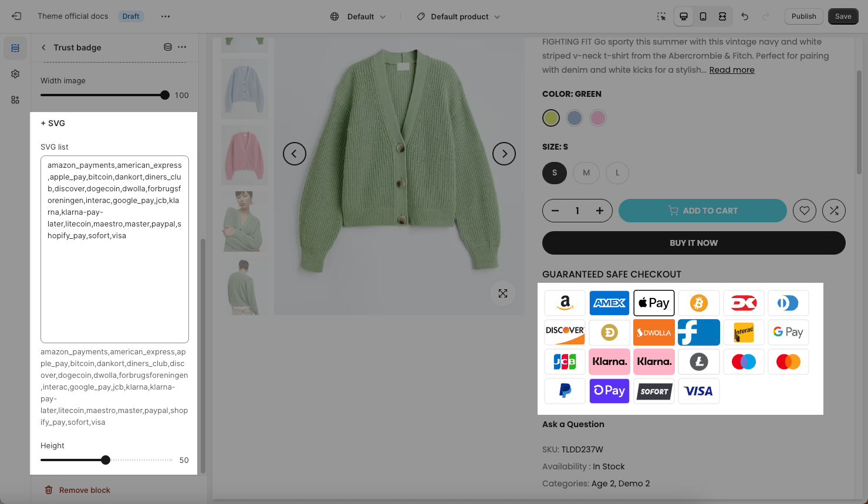Select the blue cardigan thumbnail
The image size is (868, 504).
245,89
